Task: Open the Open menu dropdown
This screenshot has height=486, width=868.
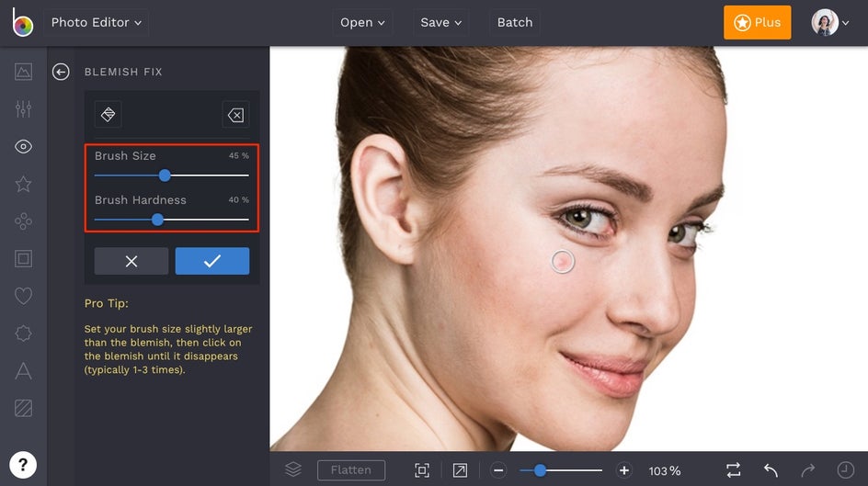Action: pyautogui.click(x=362, y=23)
